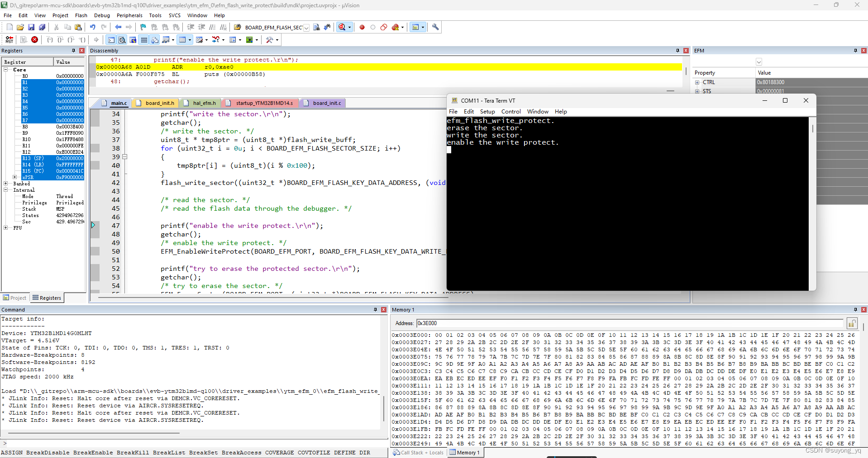Open a file using folder icon
This screenshot has width=868, height=458.
pyautogui.click(x=20, y=27)
